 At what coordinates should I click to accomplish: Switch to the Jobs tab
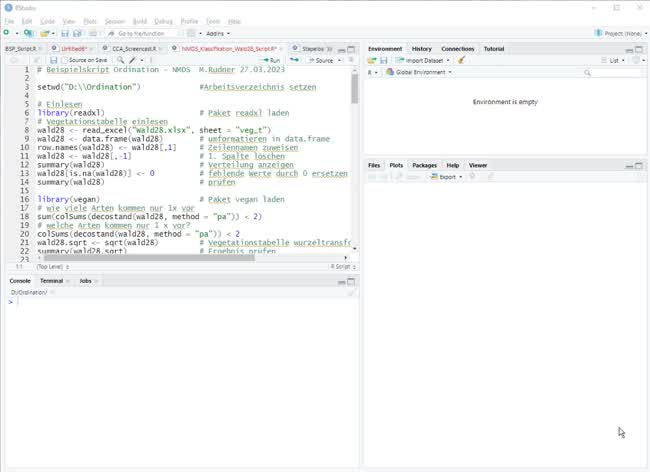pyautogui.click(x=85, y=281)
